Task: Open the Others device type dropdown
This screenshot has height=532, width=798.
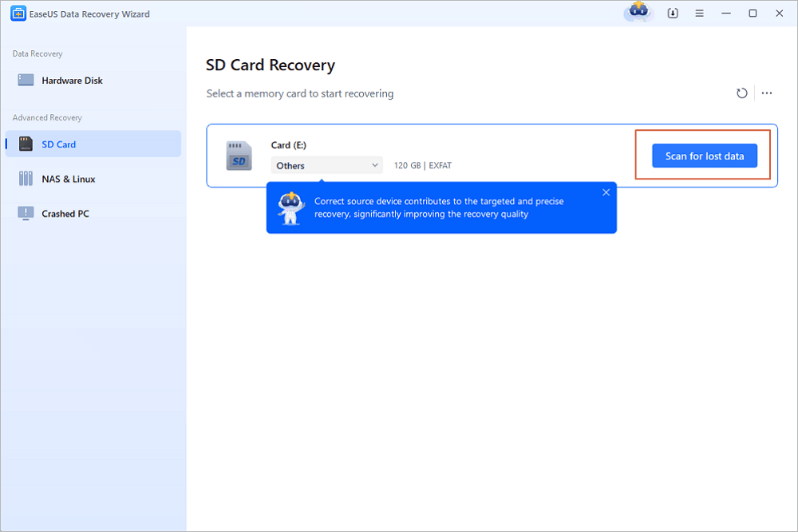Action: [326, 165]
